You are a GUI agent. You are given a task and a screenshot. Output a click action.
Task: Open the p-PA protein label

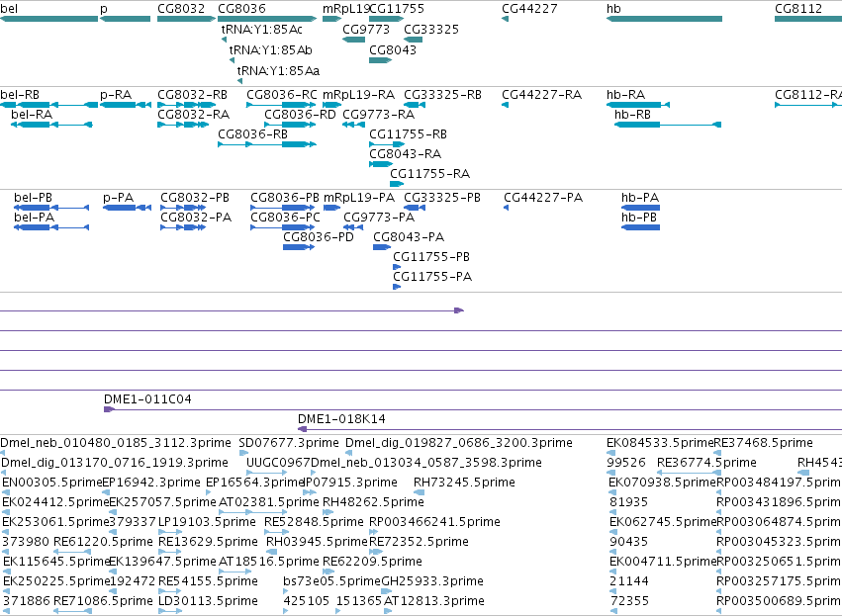point(118,198)
